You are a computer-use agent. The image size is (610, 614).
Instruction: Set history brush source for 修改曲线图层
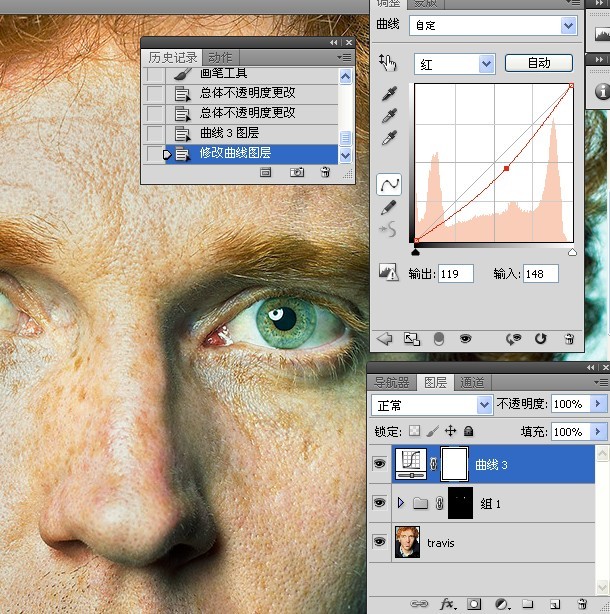click(x=154, y=154)
